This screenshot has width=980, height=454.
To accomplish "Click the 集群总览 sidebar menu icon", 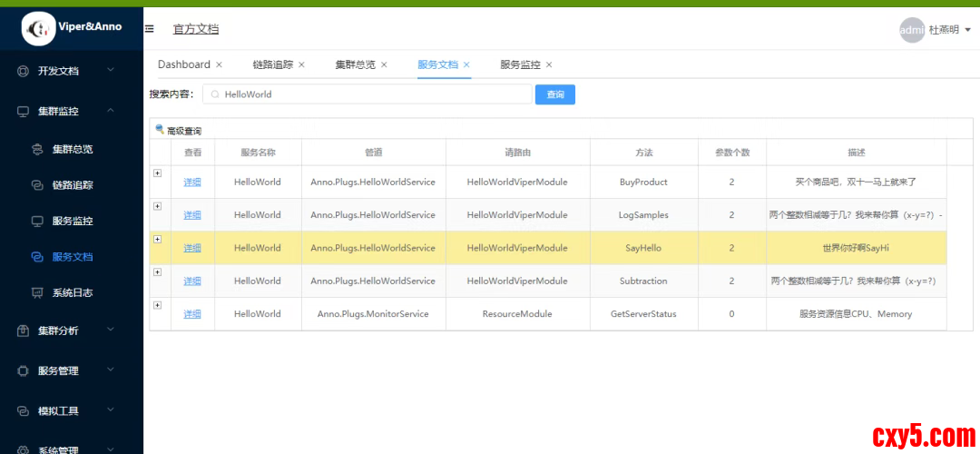I will [37, 149].
